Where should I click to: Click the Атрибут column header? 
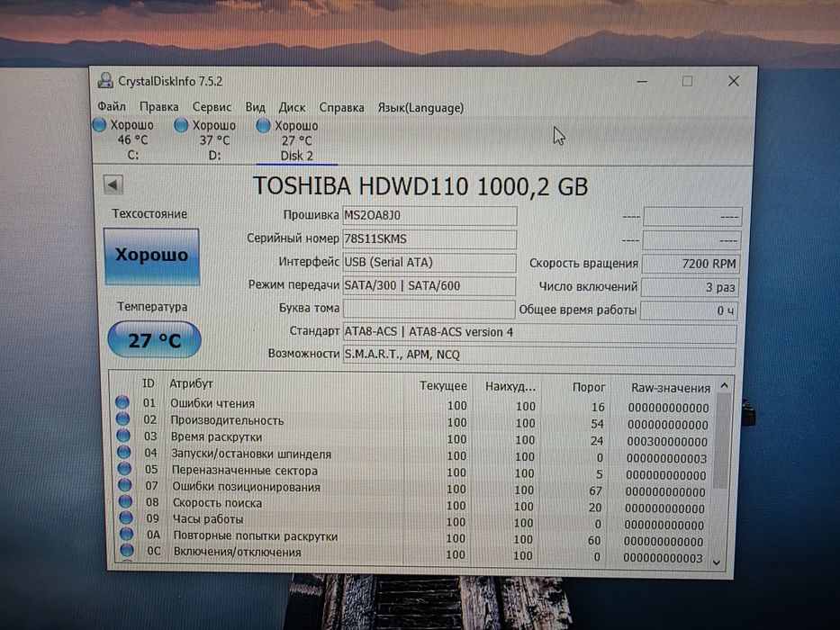[191, 384]
